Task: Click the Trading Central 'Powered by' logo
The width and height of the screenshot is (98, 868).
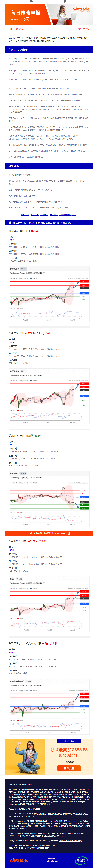Action: click(x=27, y=19)
